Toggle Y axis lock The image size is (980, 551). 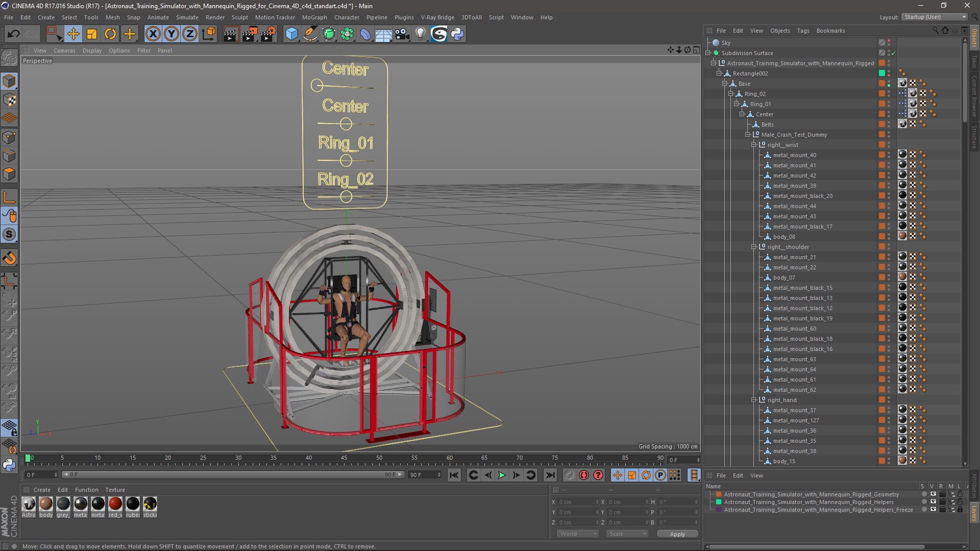click(171, 34)
